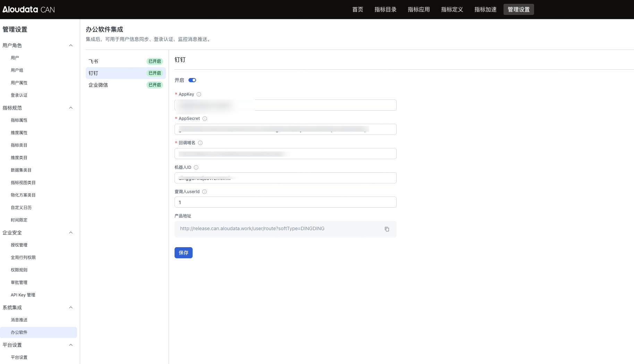Click the Aloudata CAN logo

(28, 9)
